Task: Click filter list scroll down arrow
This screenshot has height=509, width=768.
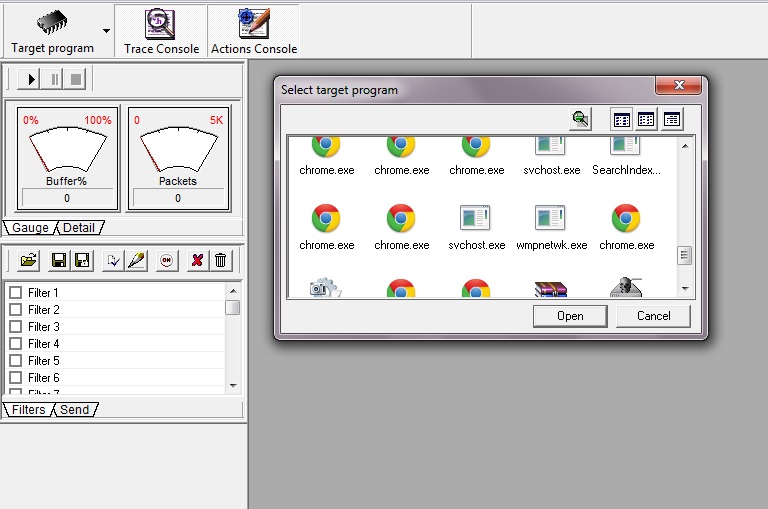Action: [233, 386]
